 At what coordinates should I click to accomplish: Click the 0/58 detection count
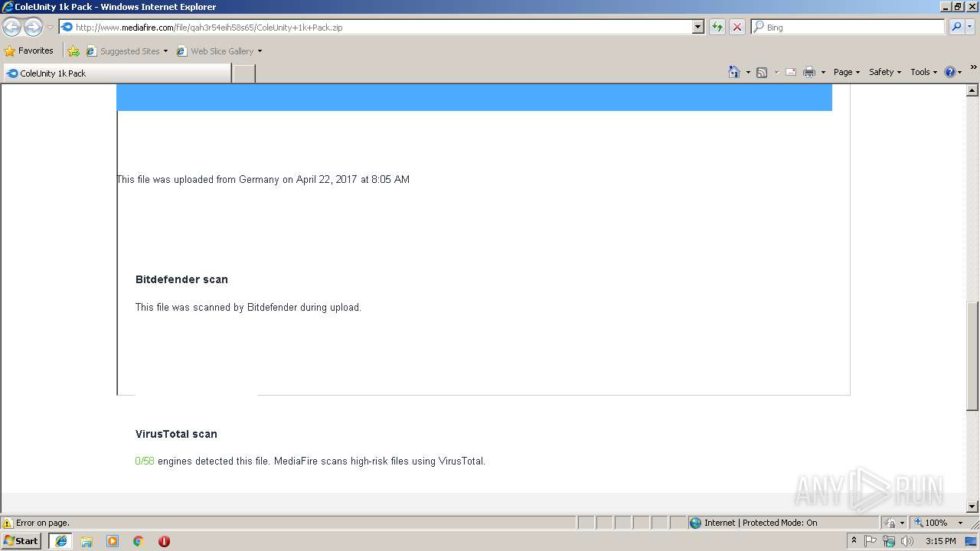click(x=145, y=461)
